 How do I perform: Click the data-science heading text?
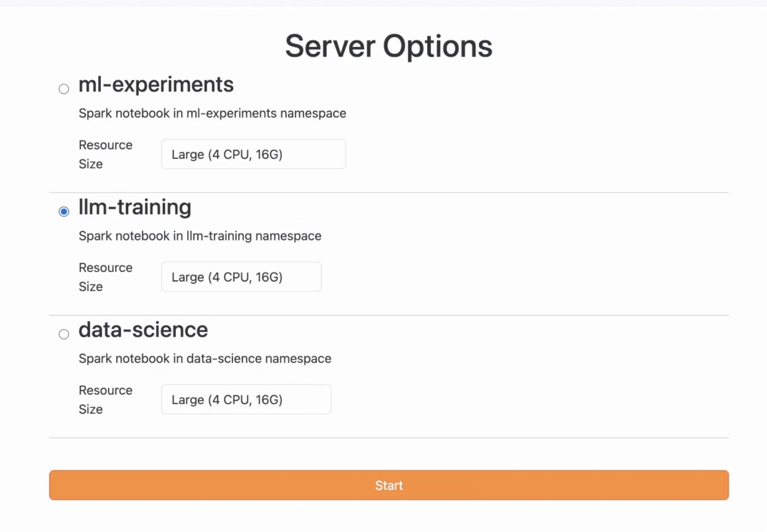143,330
